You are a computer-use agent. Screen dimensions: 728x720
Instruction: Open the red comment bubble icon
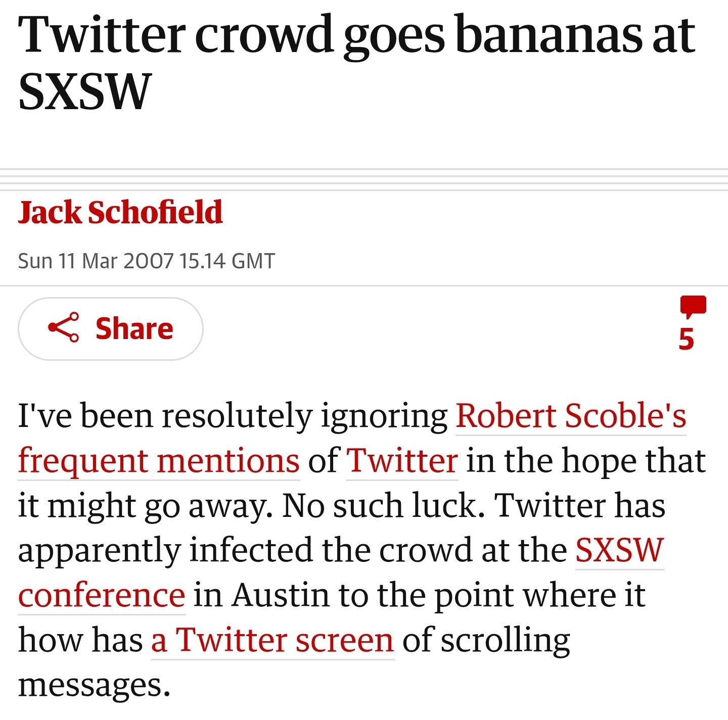click(693, 306)
